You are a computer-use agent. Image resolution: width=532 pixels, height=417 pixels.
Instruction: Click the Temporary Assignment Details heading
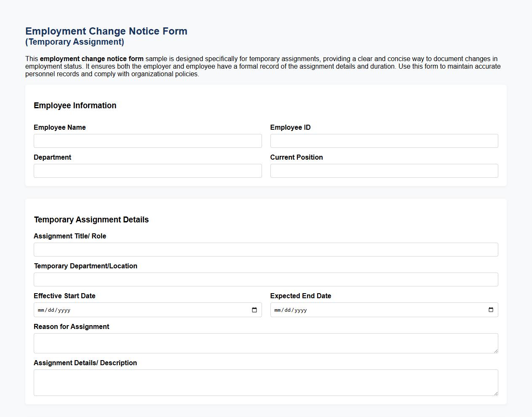91,219
